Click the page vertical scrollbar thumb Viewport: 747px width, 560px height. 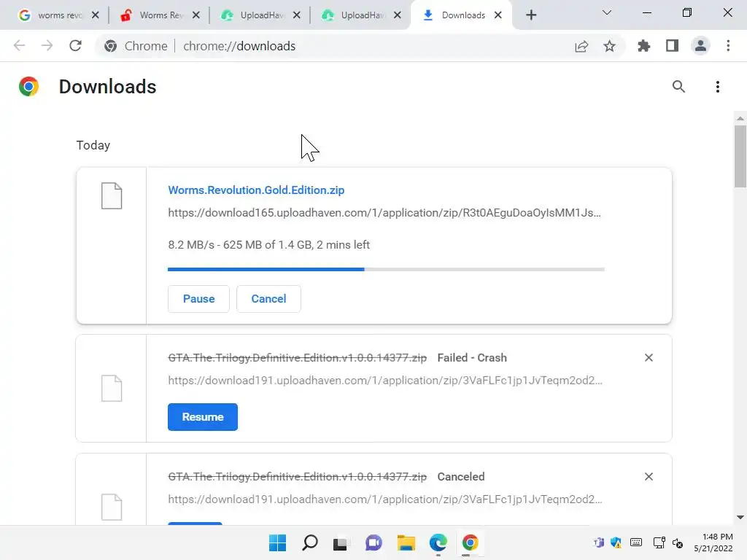pos(740,157)
